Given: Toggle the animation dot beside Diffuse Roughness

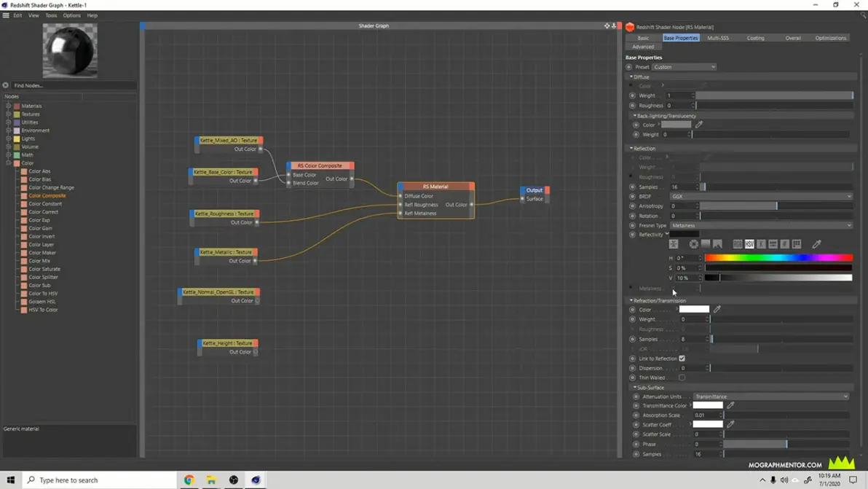Looking at the screenshot, I should (632, 105).
